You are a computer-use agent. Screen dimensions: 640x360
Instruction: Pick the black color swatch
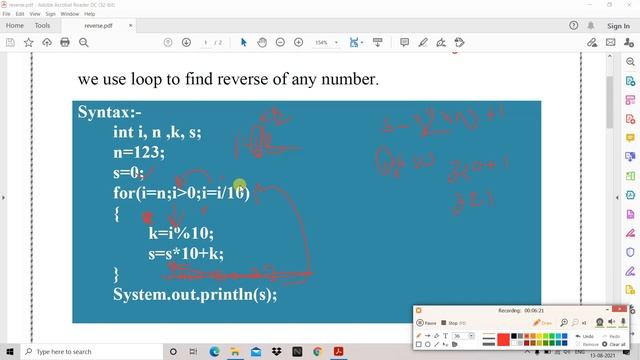coord(514,336)
